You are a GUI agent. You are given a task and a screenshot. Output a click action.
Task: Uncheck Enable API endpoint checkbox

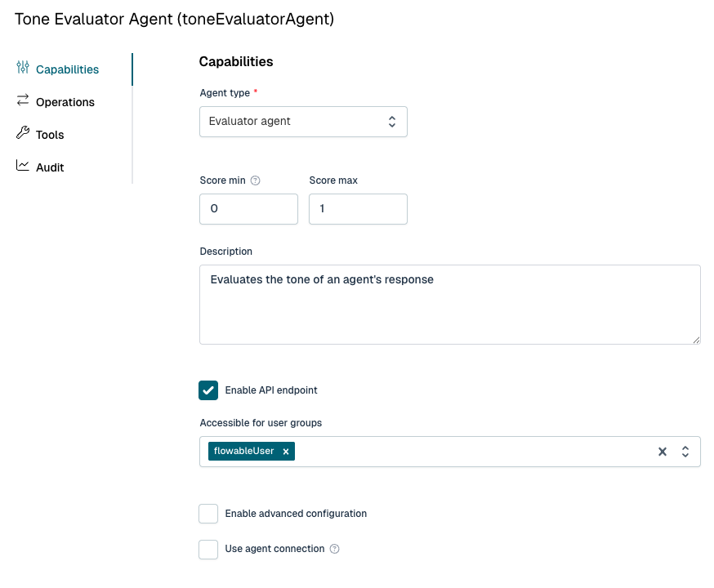click(x=208, y=390)
